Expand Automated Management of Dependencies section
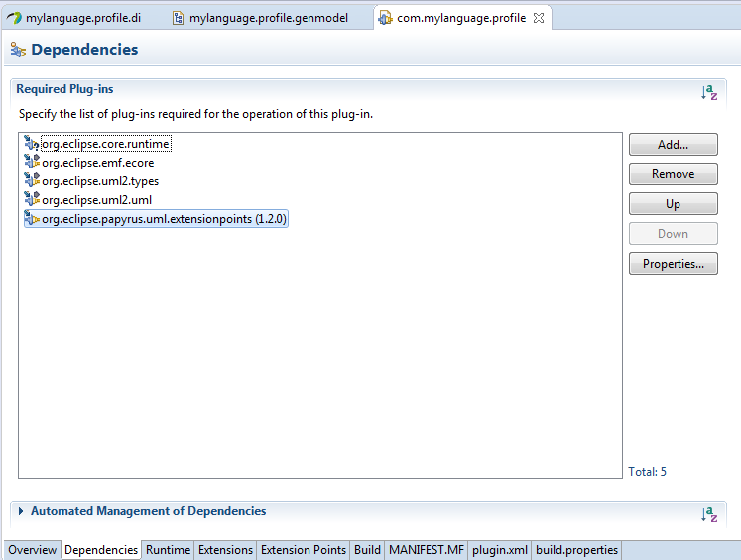The width and height of the screenshot is (741, 560). pyautogui.click(x=20, y=511)
